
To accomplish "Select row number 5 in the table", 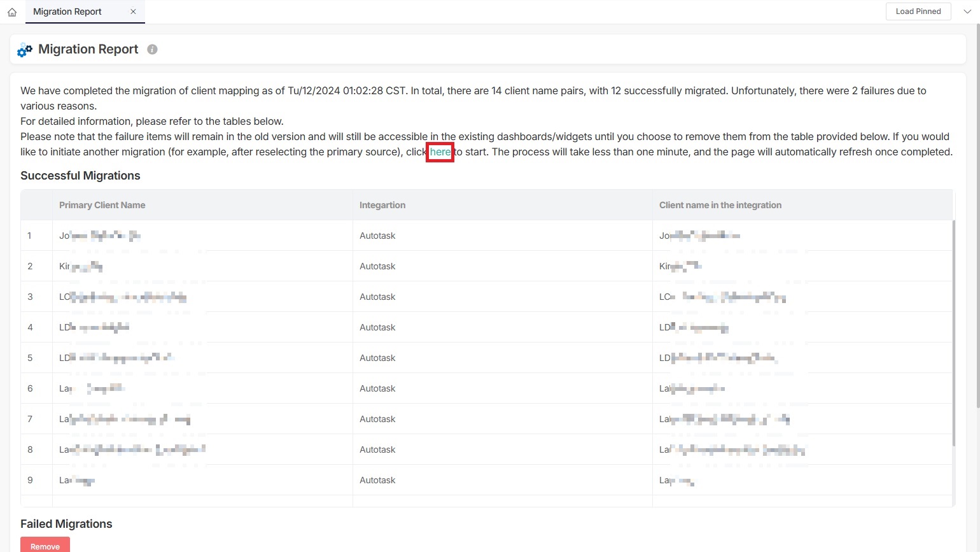I will click(30, 358).
